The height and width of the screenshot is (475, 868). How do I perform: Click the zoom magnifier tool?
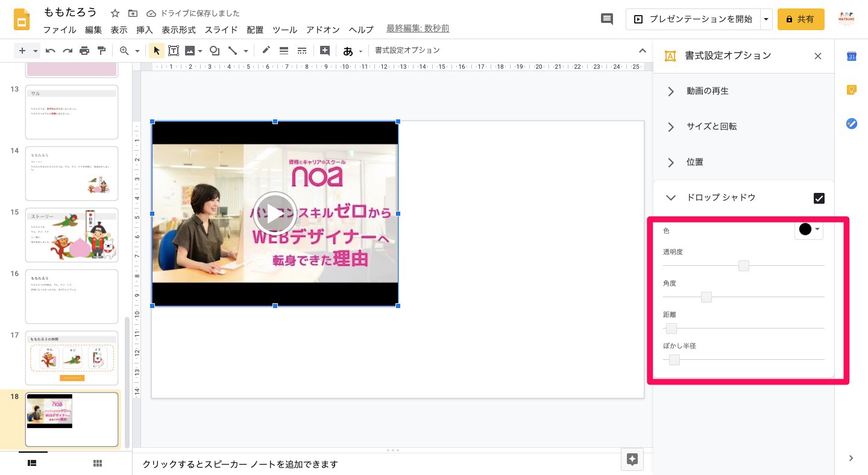[x=124, y=51]
